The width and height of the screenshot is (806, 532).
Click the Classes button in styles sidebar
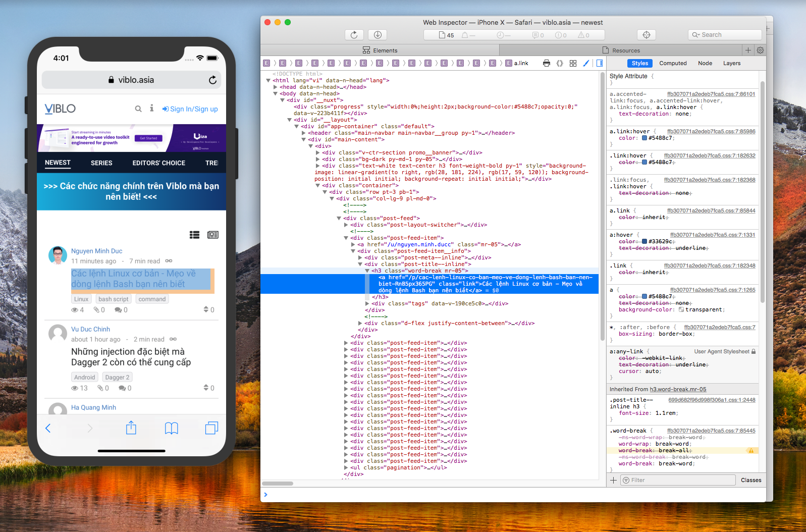[x=750, y=480]
